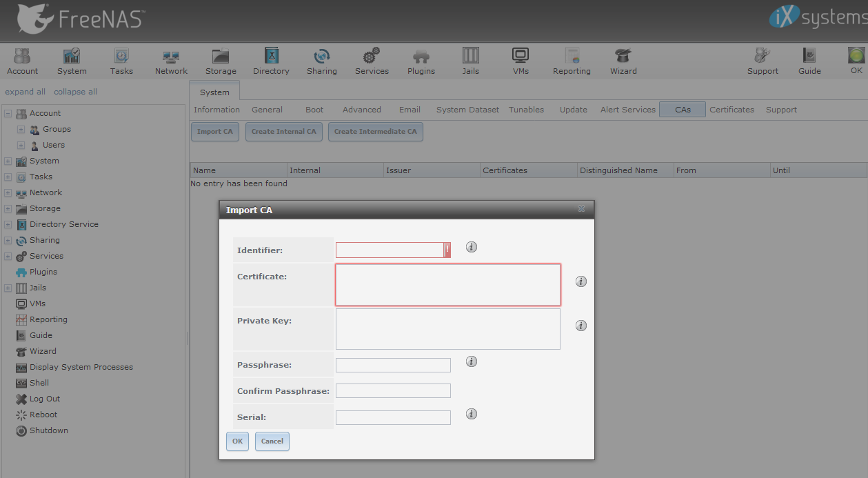Collapse the Account tree node
868x478 pixels.
[x=8, y=114]
